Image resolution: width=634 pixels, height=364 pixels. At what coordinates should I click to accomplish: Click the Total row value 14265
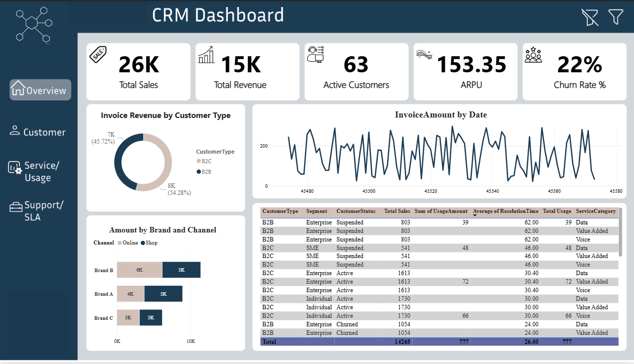(402, 341)
